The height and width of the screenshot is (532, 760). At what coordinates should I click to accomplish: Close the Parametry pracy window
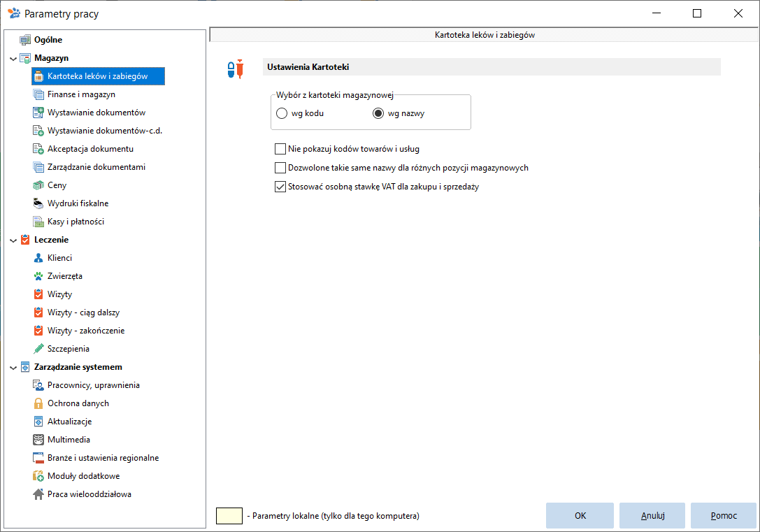pyautogui.click(x=738, y=13)
